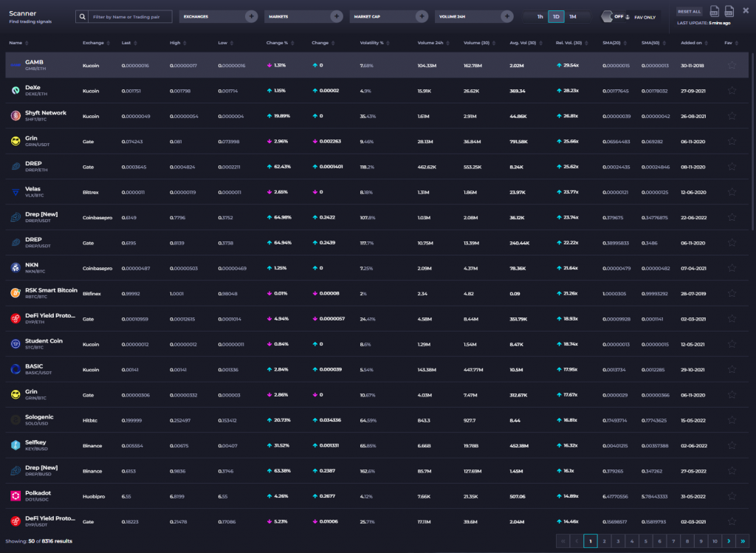Screen dimensions: 756x553
Task: Click the Grin GRIN/USDT coin icon
Action: click(x=15, y=141)
